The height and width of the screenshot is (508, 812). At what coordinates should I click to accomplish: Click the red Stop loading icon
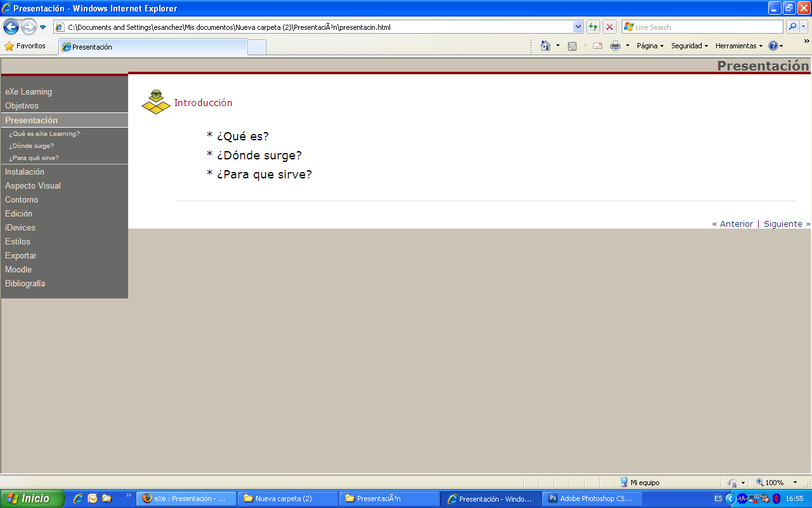[x=609, y=27]
